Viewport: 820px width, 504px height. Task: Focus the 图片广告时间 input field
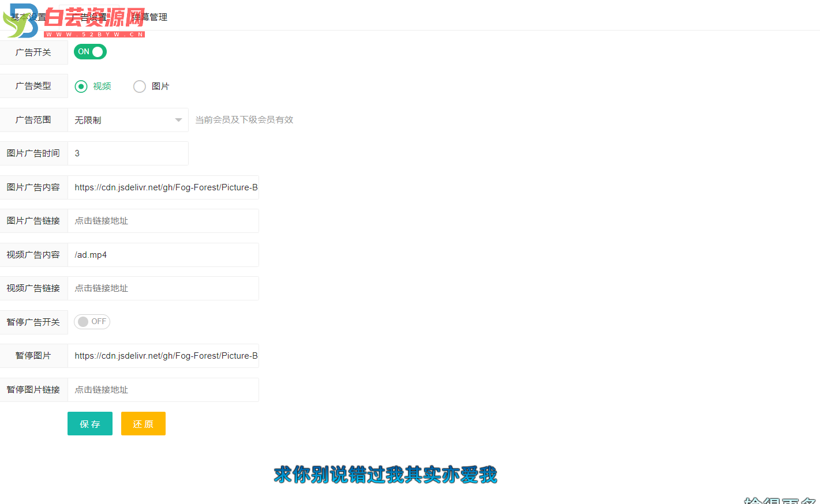coord(128,153)
